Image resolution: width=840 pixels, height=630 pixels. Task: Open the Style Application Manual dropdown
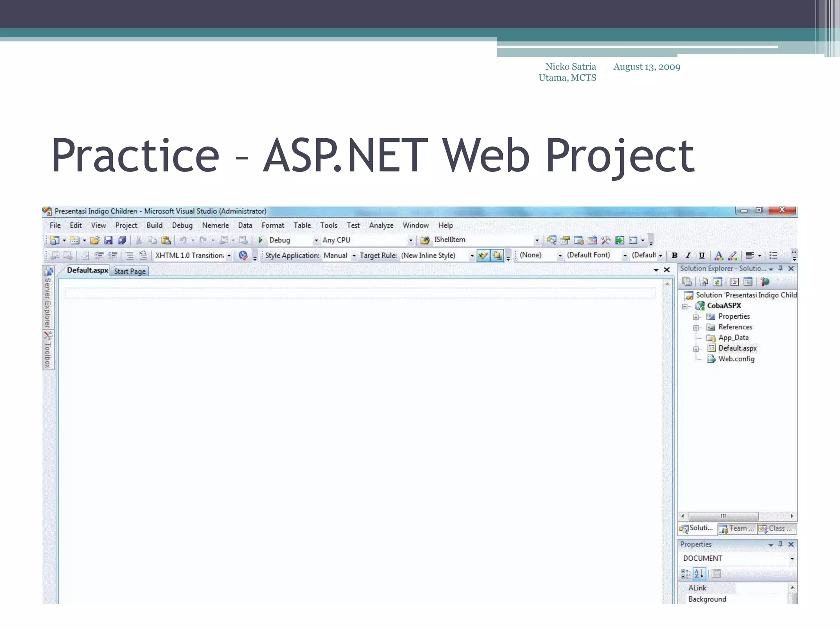[x=354, y=256]
